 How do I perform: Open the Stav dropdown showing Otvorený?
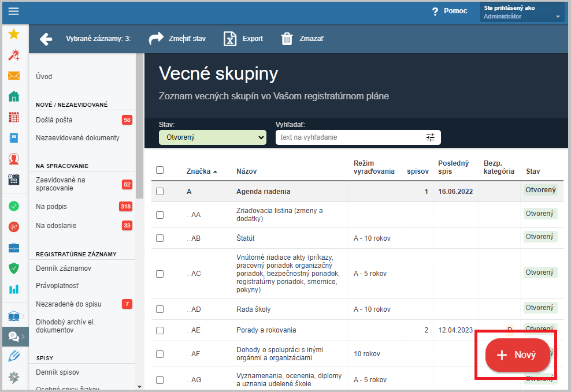tap(212, 137)
